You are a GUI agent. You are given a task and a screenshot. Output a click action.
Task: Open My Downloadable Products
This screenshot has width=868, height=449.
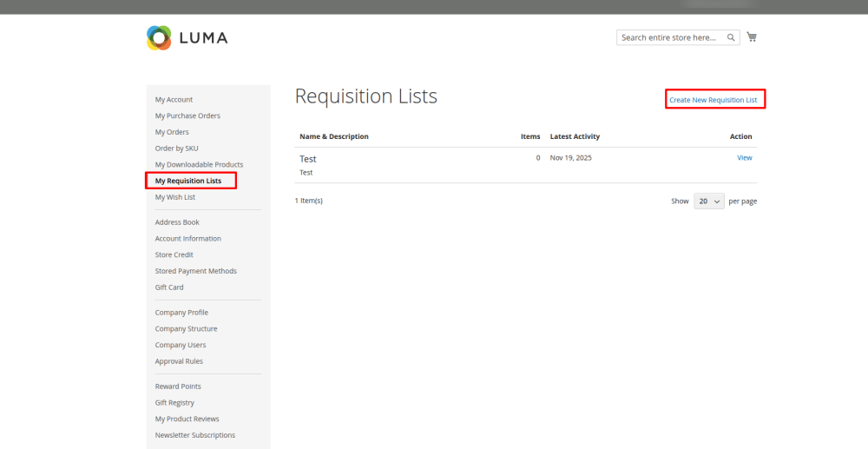click(x=199, y=164)
